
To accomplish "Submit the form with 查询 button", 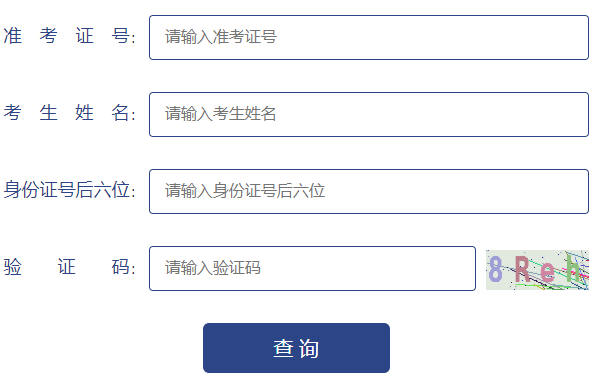I will point(296,348).
